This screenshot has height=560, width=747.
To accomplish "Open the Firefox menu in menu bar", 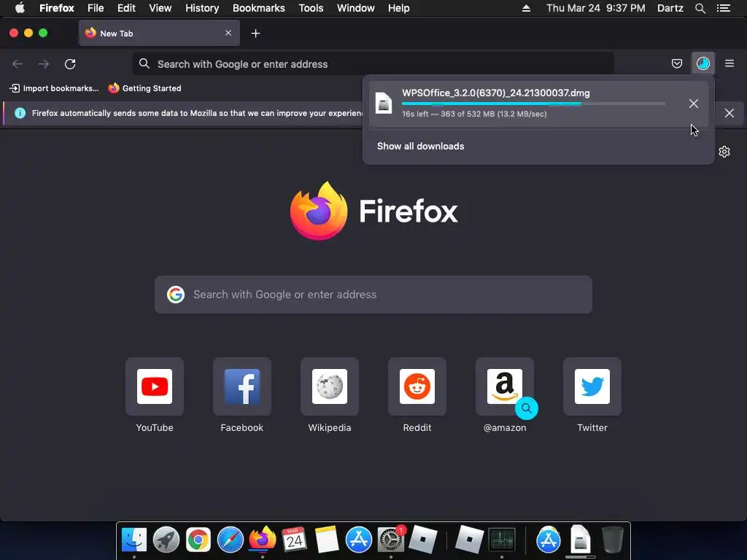I will (x=57, y=8).
